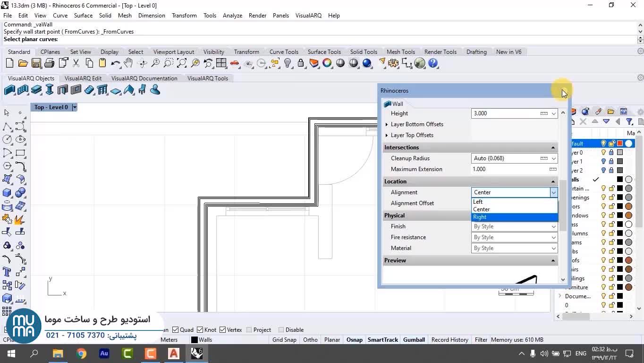
Task: Choose Right in the Alignment dropdown list
Action: 480,217
